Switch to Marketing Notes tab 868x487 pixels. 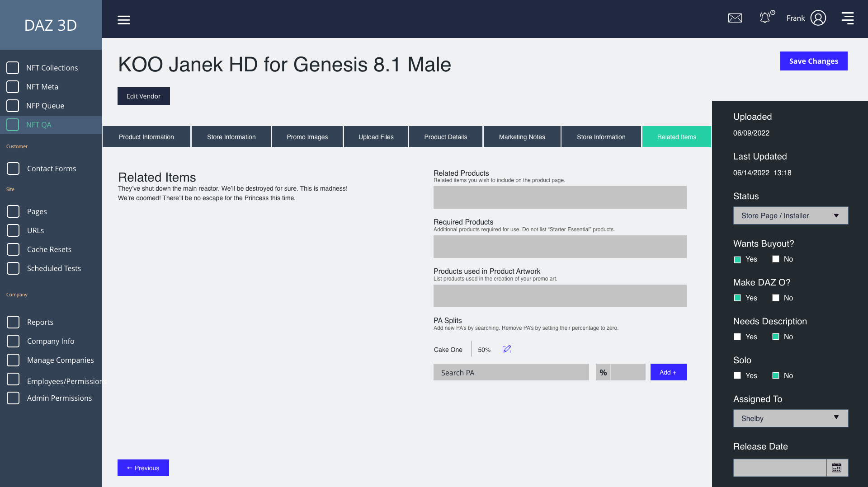(x=522, y=137)
